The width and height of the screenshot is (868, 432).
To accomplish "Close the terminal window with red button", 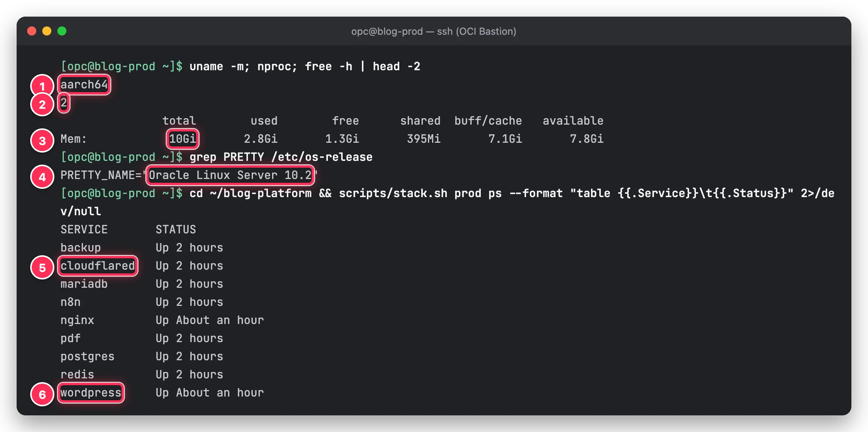I will click(32, 31).
